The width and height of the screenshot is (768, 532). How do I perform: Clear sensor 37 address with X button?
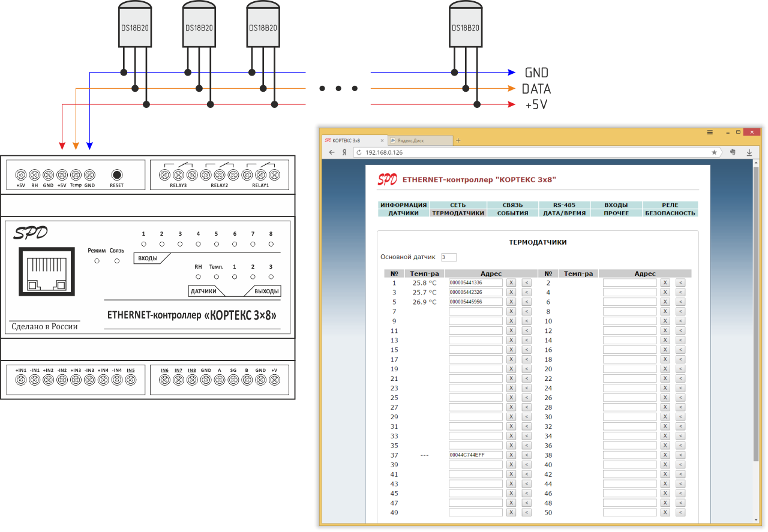[511, 455]
